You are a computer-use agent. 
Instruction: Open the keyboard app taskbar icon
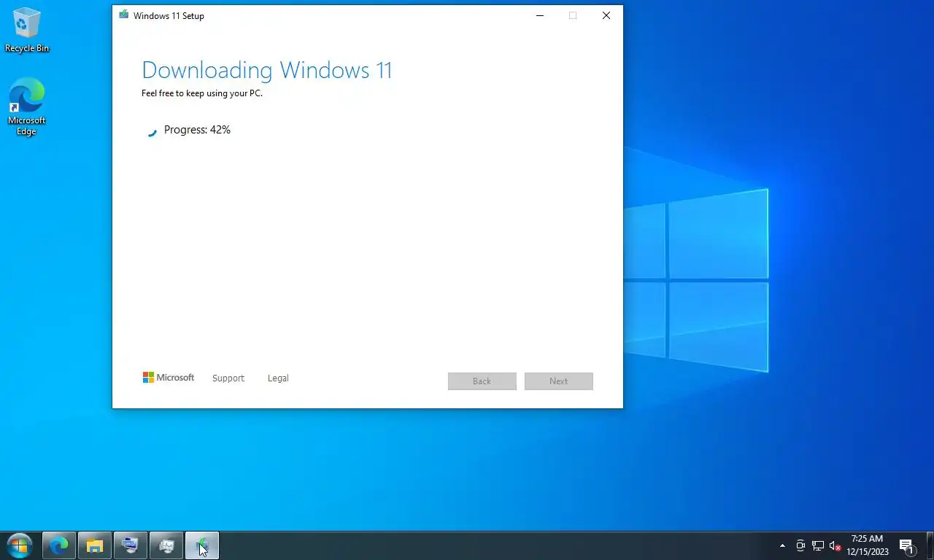point(130,545)
